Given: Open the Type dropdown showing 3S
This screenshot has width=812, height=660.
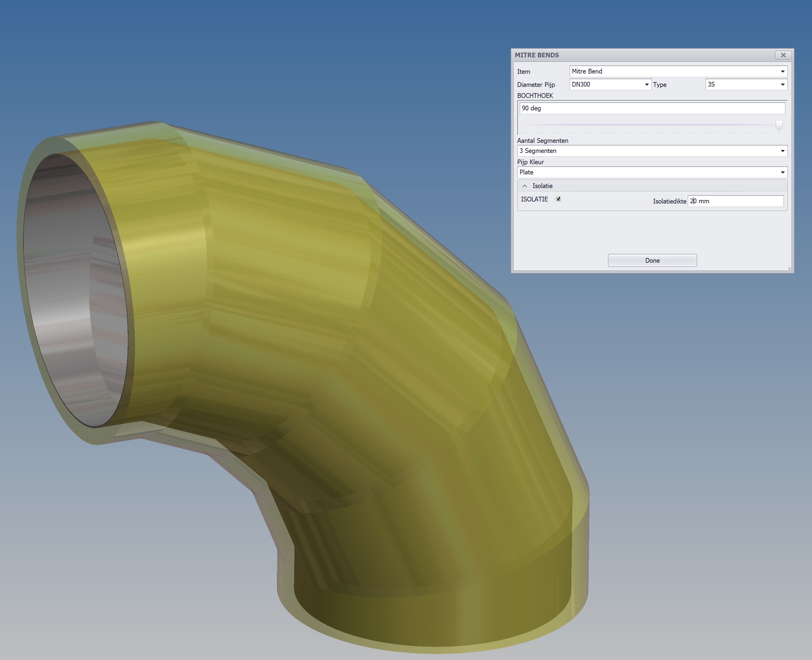Looking at the screenshot, I should click(x=782, y=85).
